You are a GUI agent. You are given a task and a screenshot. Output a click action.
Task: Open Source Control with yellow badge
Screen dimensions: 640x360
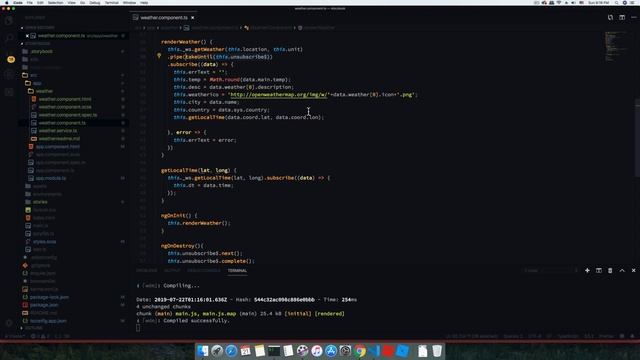11,59
